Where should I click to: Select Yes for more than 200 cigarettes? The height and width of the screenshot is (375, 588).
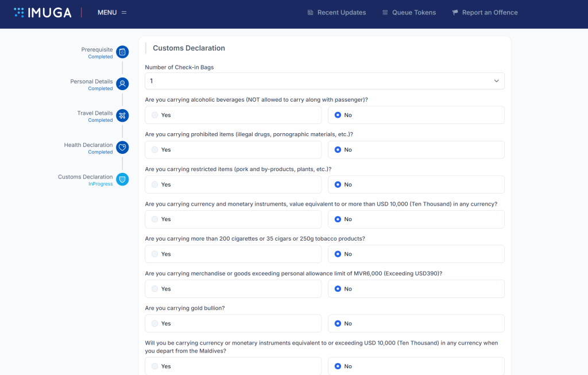tap(233, 254)
